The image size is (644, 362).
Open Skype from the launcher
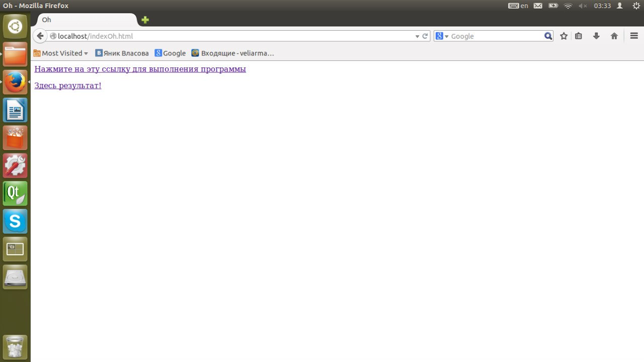click(x=15, y=221)
